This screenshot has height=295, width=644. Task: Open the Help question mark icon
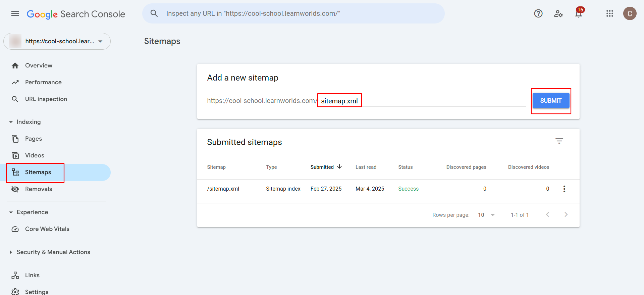(538, 13)
